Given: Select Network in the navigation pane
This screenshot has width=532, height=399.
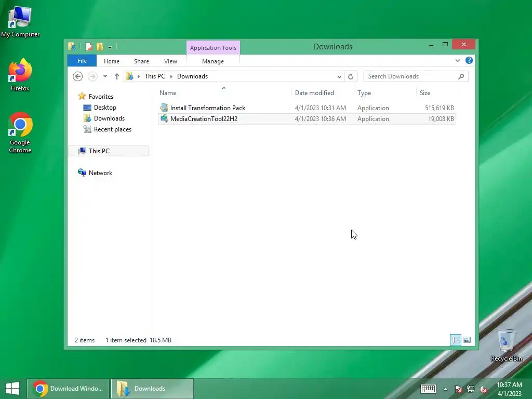Looking at the screenshot, I should [100, 172].
